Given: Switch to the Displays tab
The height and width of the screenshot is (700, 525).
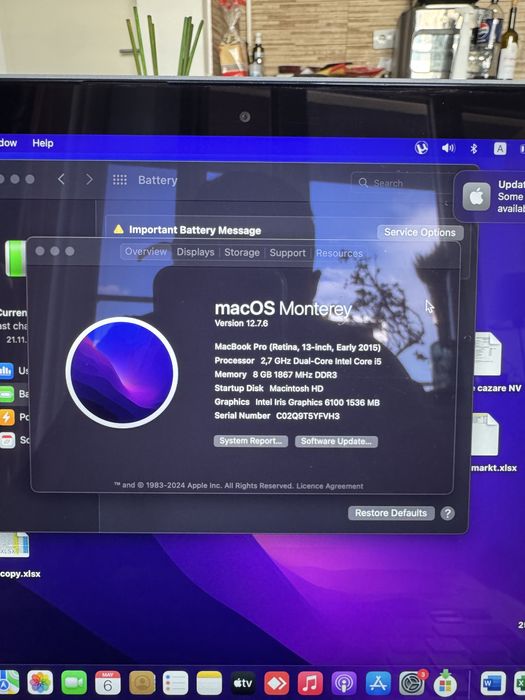Looking at the screenshot, I should coord(196,252).
